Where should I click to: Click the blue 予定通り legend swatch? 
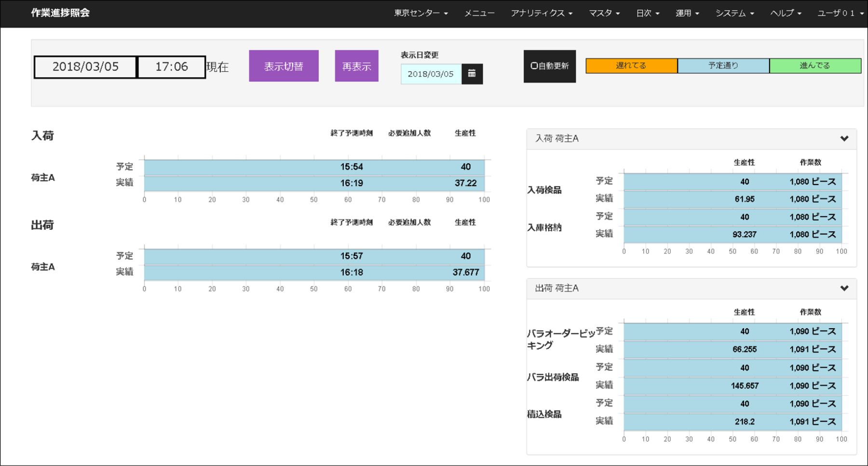[723, 66]
